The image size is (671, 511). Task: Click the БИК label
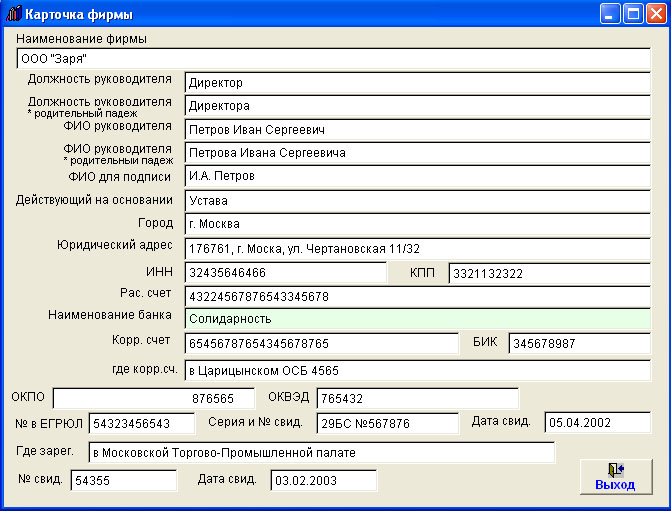485,342
